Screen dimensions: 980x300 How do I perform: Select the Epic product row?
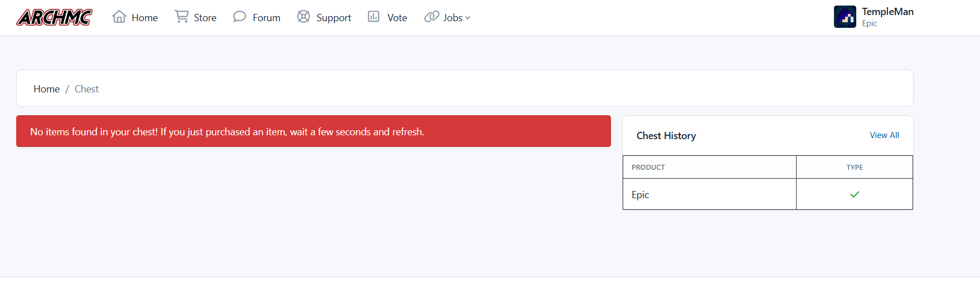click(x=768, y=194)
